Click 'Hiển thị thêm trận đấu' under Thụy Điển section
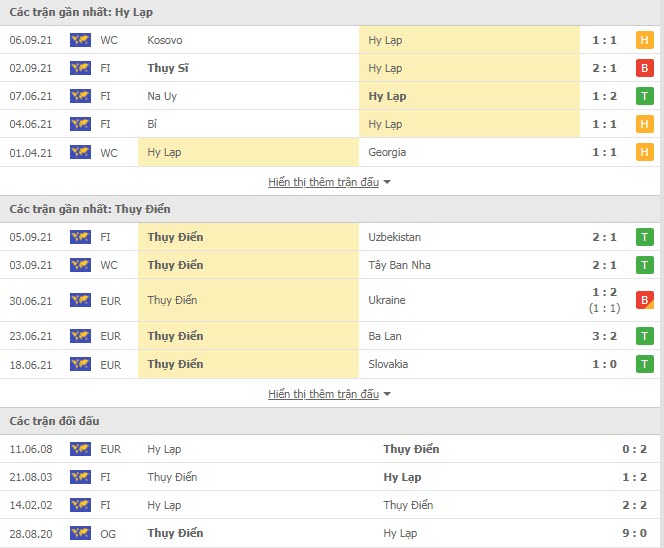Viewport: 664px width, 548px height. coord(324,394)
